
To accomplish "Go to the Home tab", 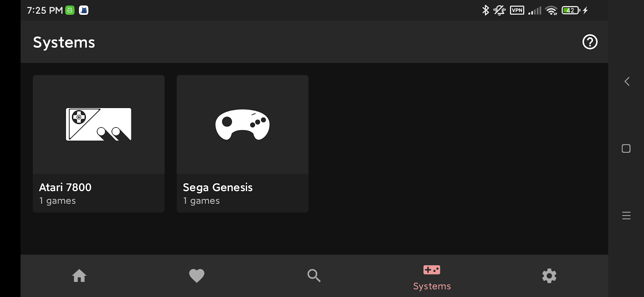I will 79,276.
